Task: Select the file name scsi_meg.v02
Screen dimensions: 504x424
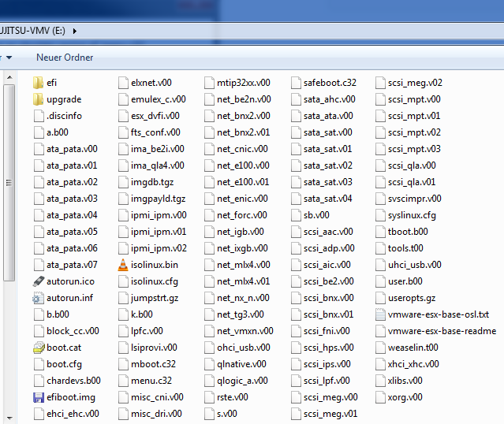Action: [415, 83]
